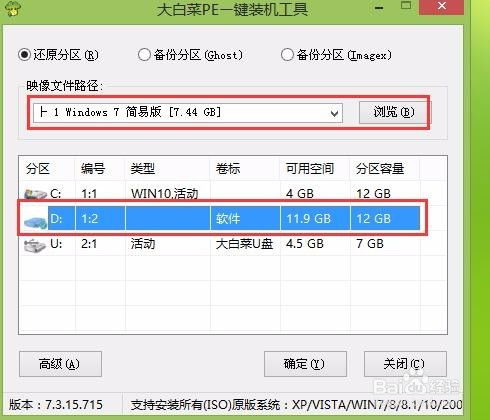Viewport: 490px width, 420px height.
Task: Select the 大白菜U盘 partition row
Action: (x=233, y=244)
